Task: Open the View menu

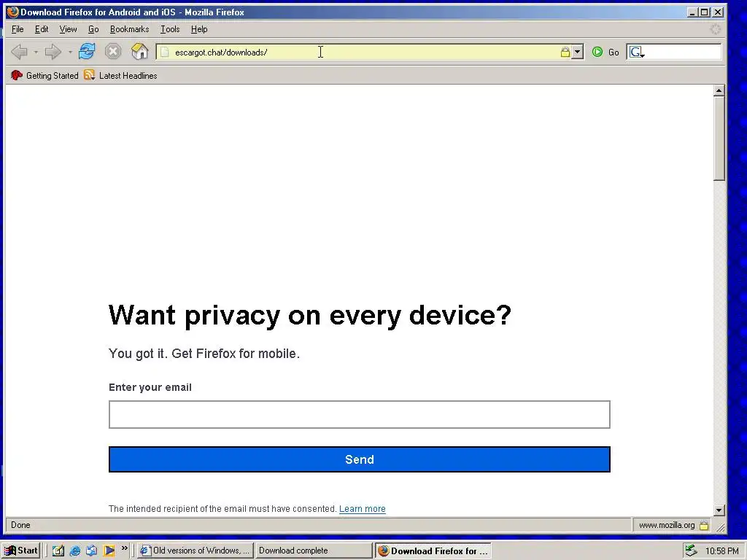Action: point(68,29)
